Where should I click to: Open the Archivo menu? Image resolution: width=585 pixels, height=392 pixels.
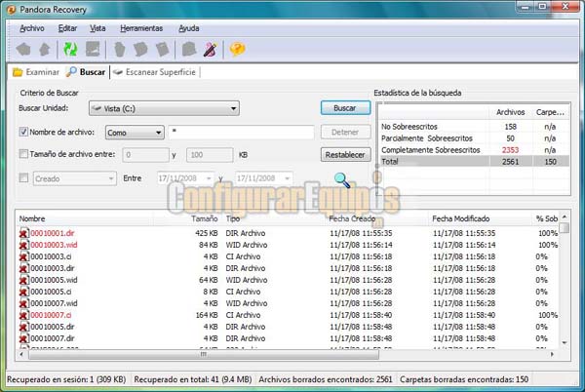coord(32,28)
